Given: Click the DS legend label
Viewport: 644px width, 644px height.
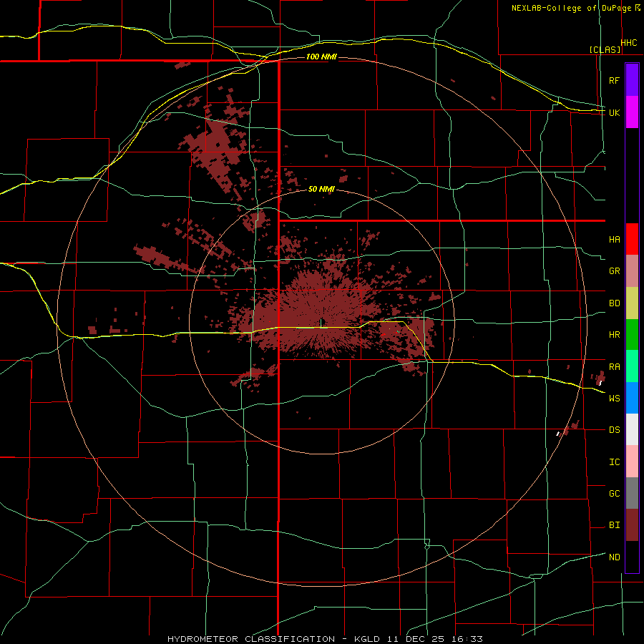Looking at the screenshot, I should point(614,430).
